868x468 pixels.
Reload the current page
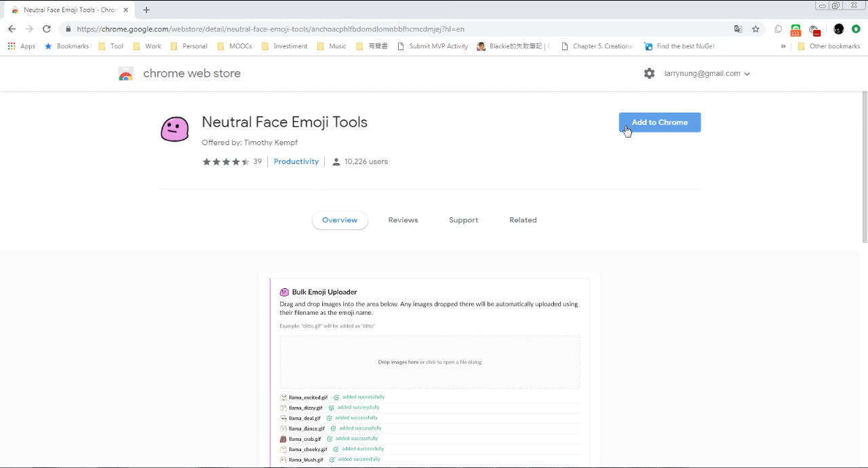coord(47,29)
